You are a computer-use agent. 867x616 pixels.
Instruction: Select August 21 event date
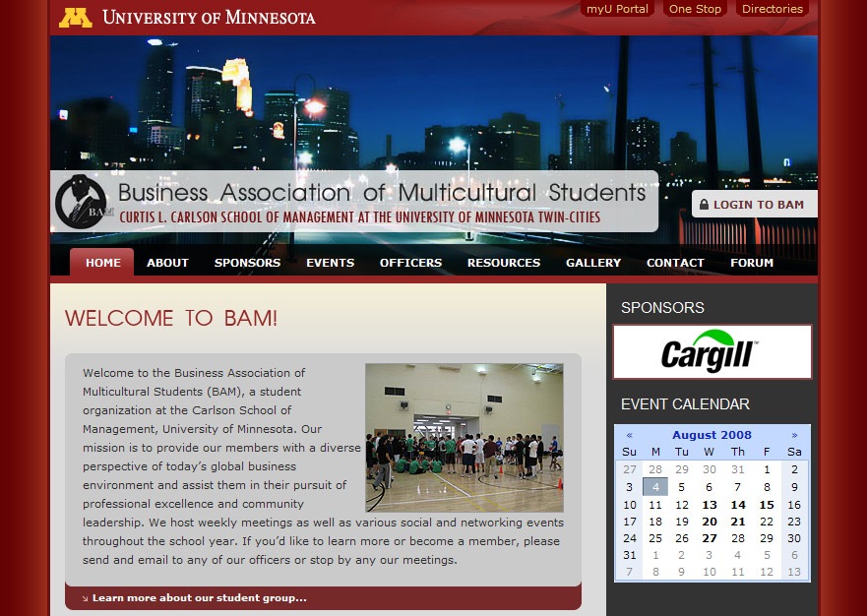coord(738,522)
